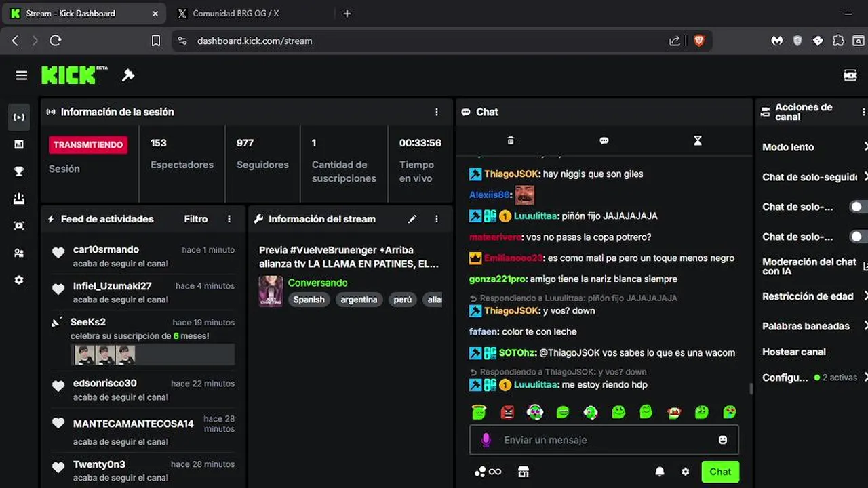Open the stream info three-dot menu
868x488 pixels.
click(437, 219)
